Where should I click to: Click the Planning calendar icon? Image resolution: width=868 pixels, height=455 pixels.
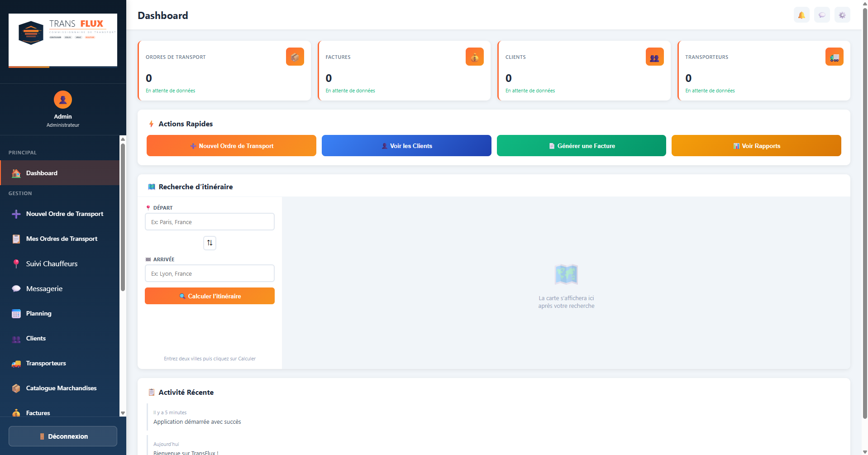(x=16, y=313)
